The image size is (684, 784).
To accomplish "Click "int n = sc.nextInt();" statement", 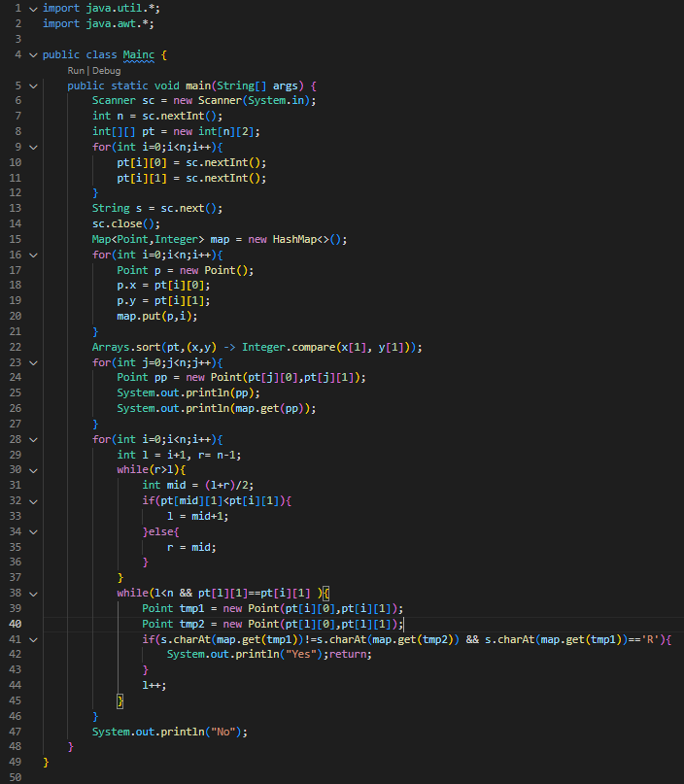I will point(157,116).
